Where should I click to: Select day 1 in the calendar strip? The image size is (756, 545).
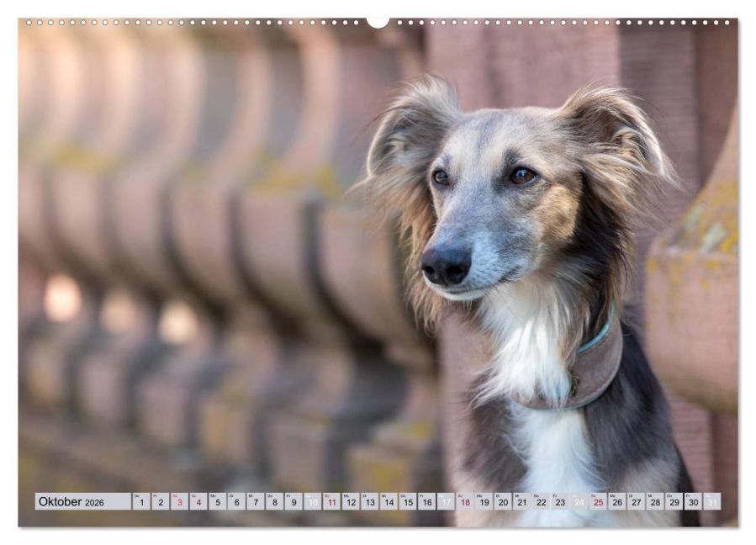(141, 501)
